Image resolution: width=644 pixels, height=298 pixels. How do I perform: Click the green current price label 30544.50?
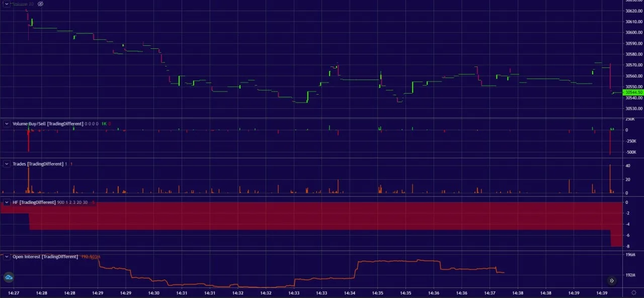point(633,92)
